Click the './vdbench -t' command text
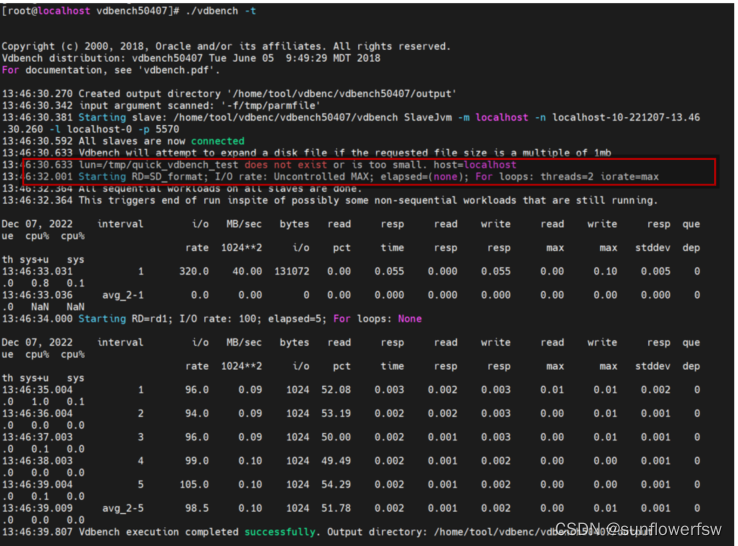The width and height of the screenshot is (738, 546). [x=221, y=11]
